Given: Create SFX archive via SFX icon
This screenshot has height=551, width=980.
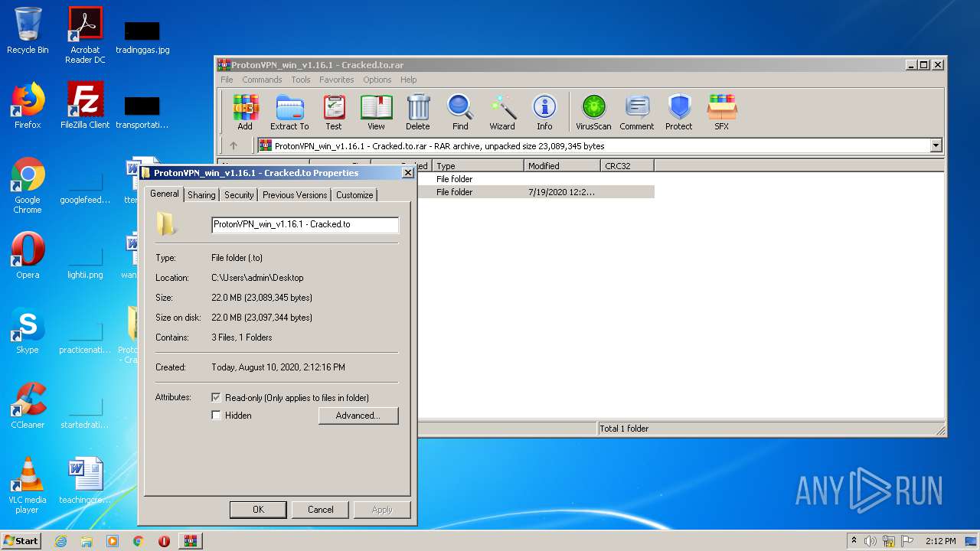Looking at the screenshot, I should tap(721, 112).
